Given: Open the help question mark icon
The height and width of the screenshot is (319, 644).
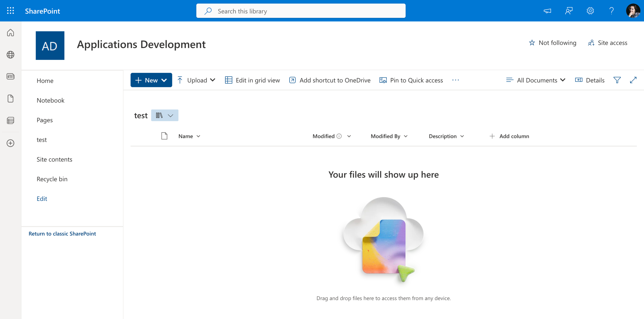Looking at the screenshot, I should (612, 11).
